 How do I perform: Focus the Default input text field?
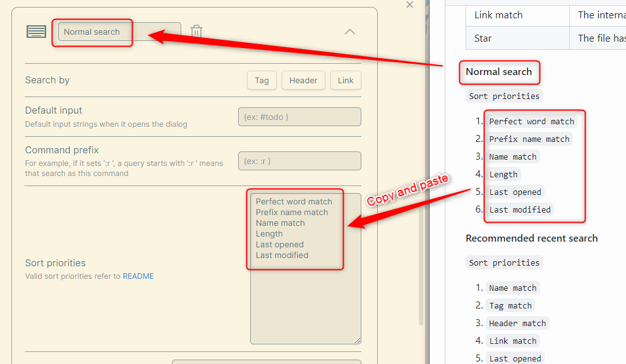[x=300, y=117]
